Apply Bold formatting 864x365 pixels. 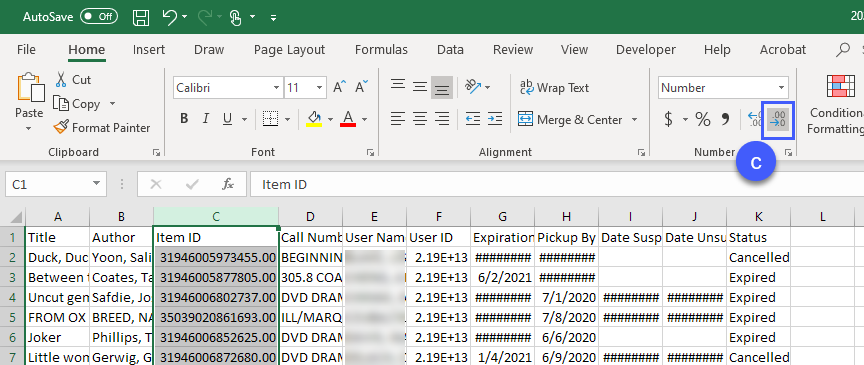tap(184, 119)
